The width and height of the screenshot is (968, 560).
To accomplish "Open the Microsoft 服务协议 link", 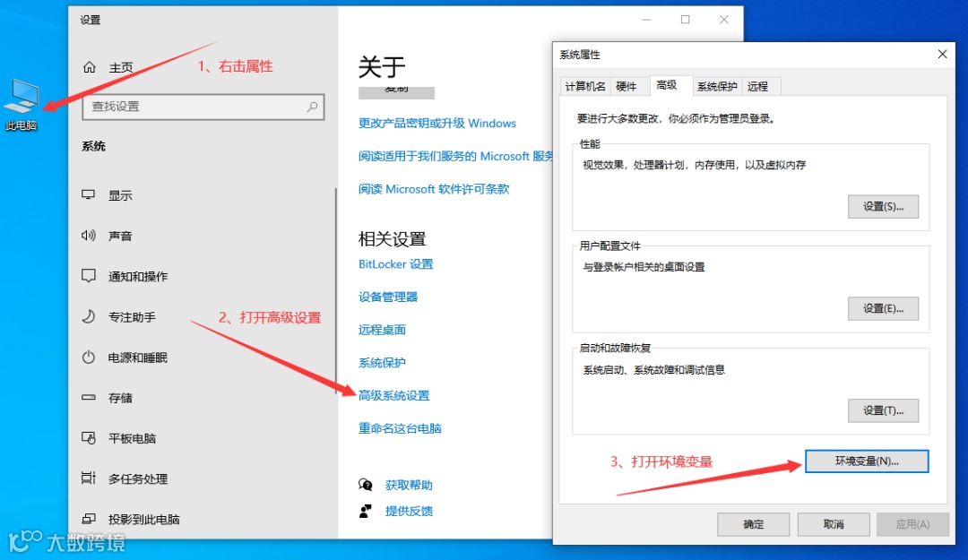I will pos(455,156).
